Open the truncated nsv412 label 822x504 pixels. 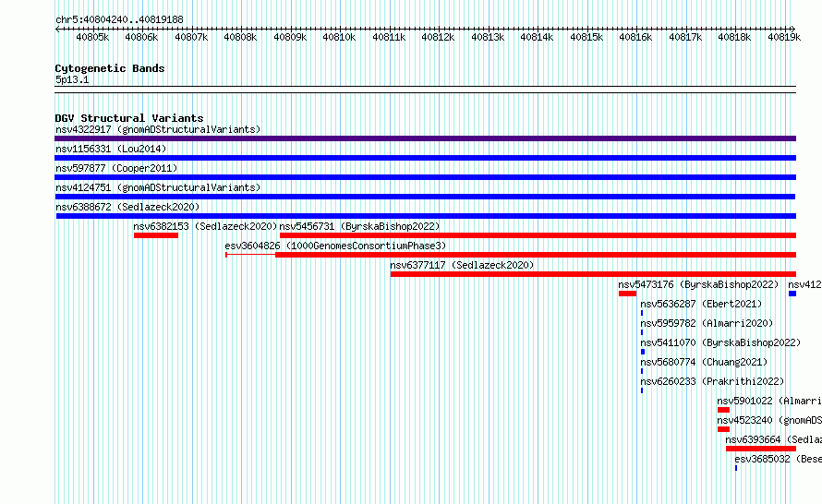click(804, 284)
